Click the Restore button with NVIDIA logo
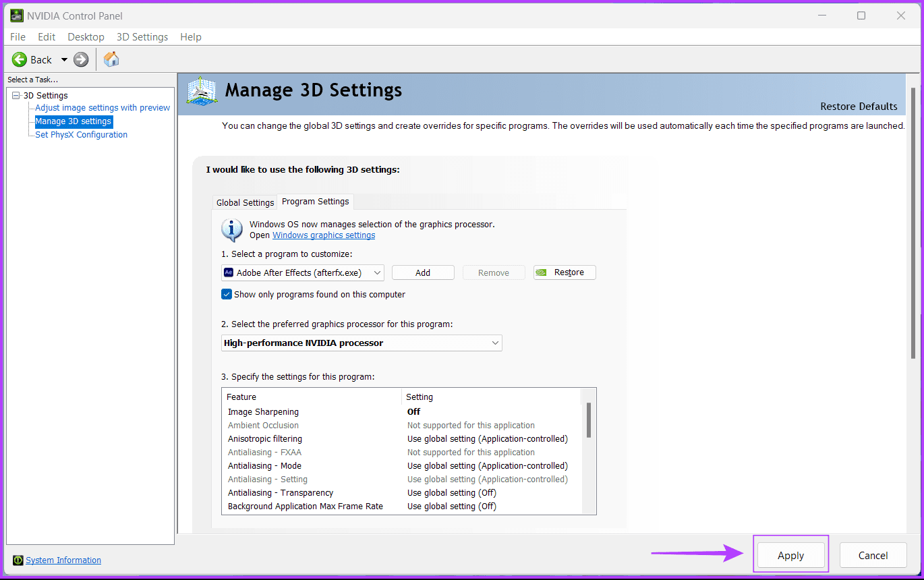Screen dimensions: 924x580 (565, 272)
